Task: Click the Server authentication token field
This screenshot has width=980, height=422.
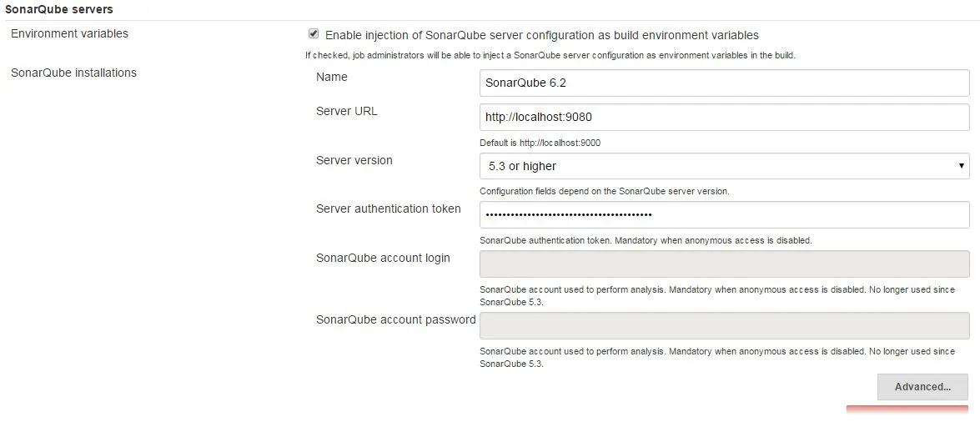Action: (x=724, y=214)
